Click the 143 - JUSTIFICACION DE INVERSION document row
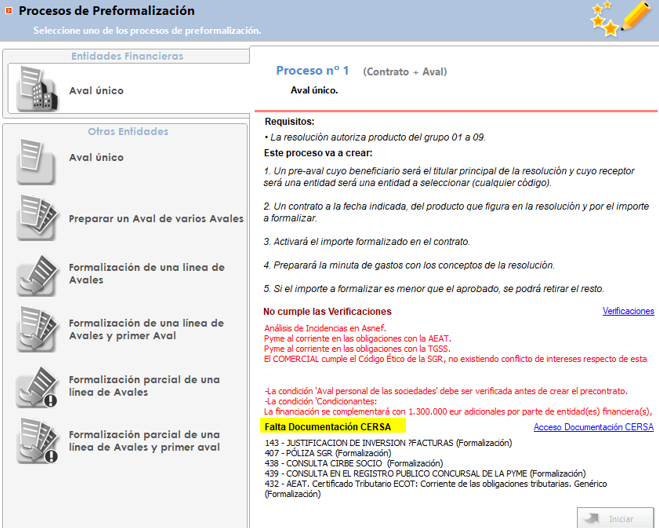Viewport: 659px width, 528px height. coord(388,443)
